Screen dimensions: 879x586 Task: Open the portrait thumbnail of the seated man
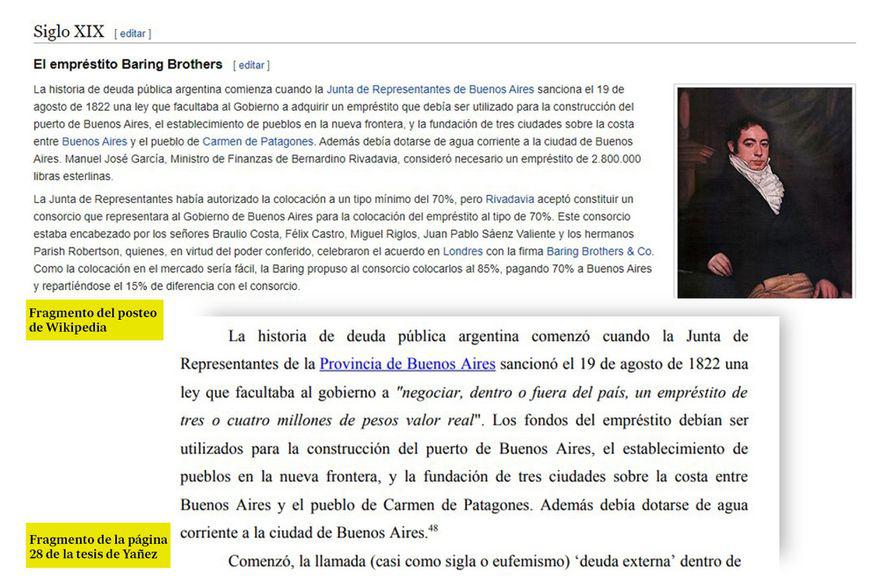click(x=765, y=192)
